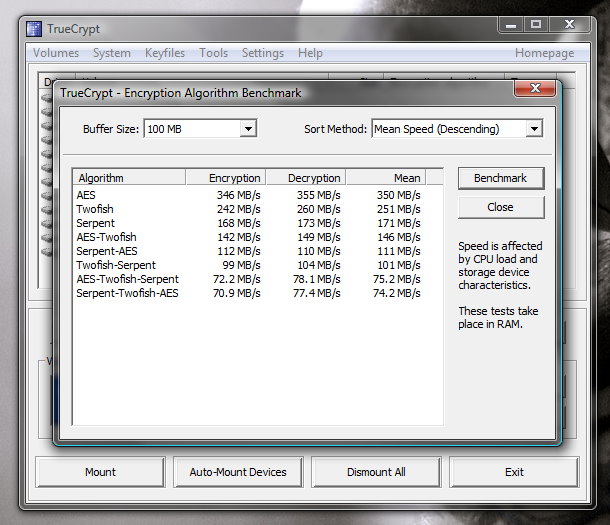Screen dimensions: 610x525
Task: Click the Auto-Mount Devices button
Action: pos(238,472)
